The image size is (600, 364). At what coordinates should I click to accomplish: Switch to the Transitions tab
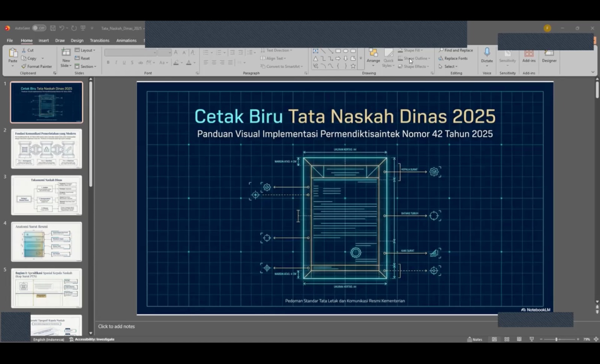point(100,40)
